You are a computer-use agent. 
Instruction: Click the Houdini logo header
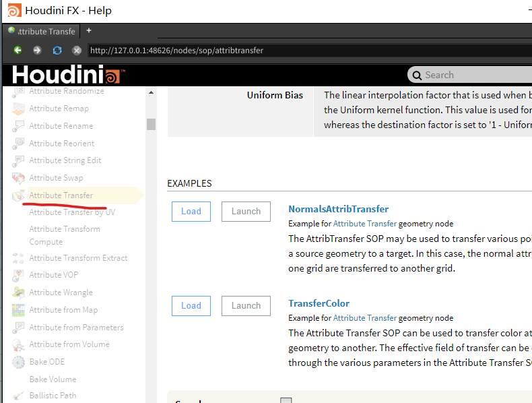pos(69,74)
